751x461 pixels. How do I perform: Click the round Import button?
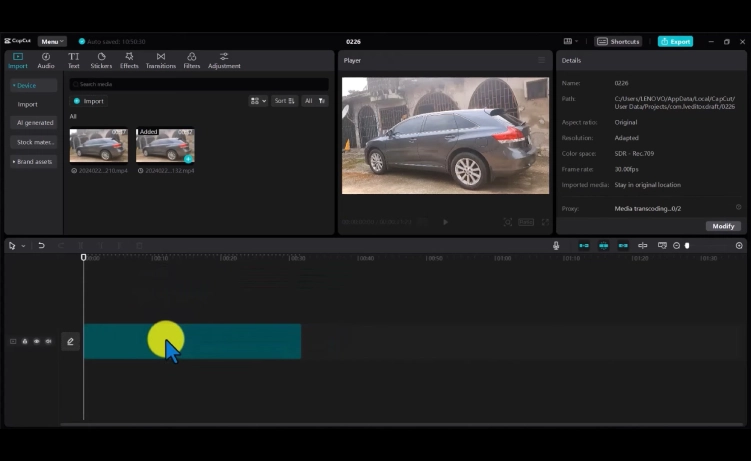(x=89, y=101)
